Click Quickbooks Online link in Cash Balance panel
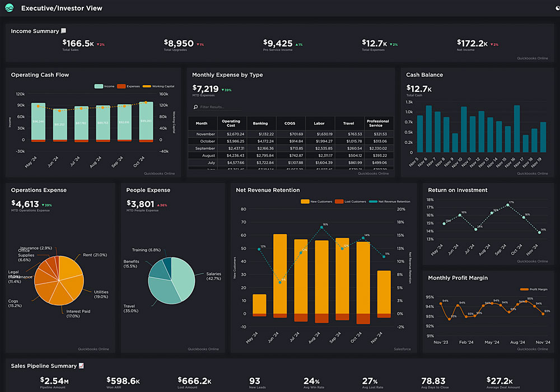The image size is (560, 392). coord(533,173)
